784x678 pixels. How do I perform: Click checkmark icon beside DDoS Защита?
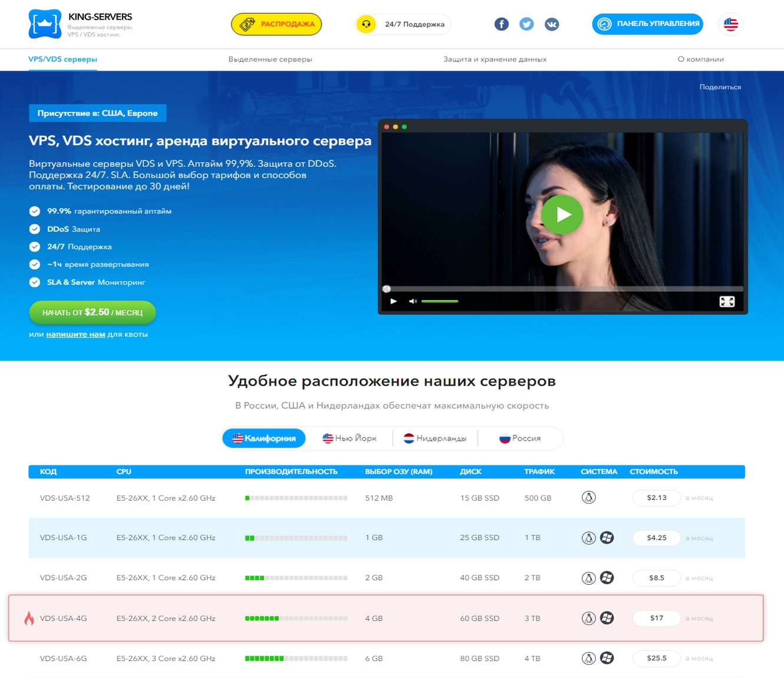click(x=35, y=229)
